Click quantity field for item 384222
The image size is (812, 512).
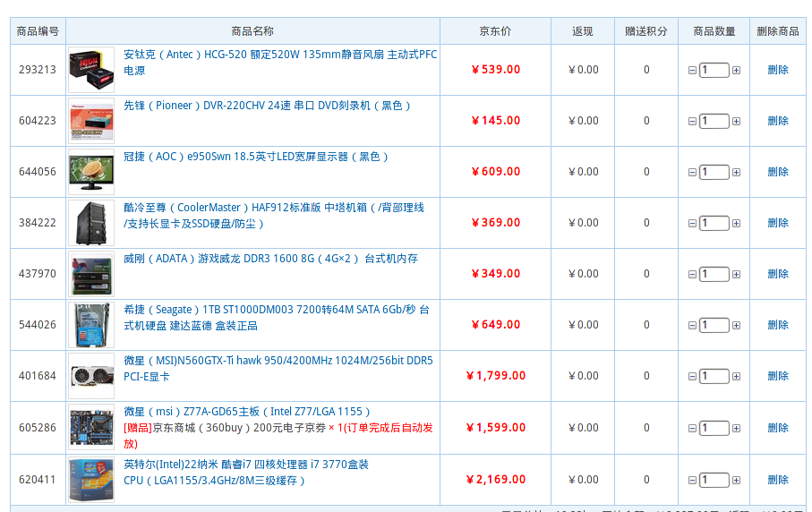[x=714, y=223]
